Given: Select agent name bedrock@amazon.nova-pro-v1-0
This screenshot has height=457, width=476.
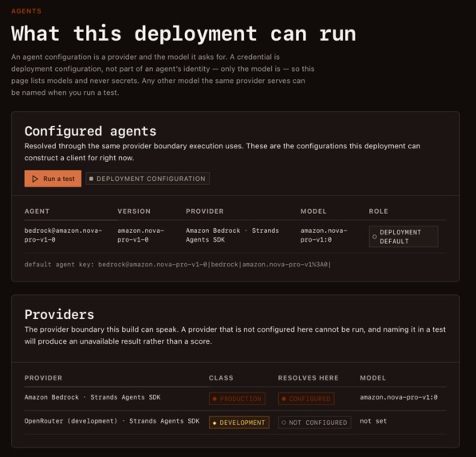Looking at the screenshot, I should pos(63,235).
